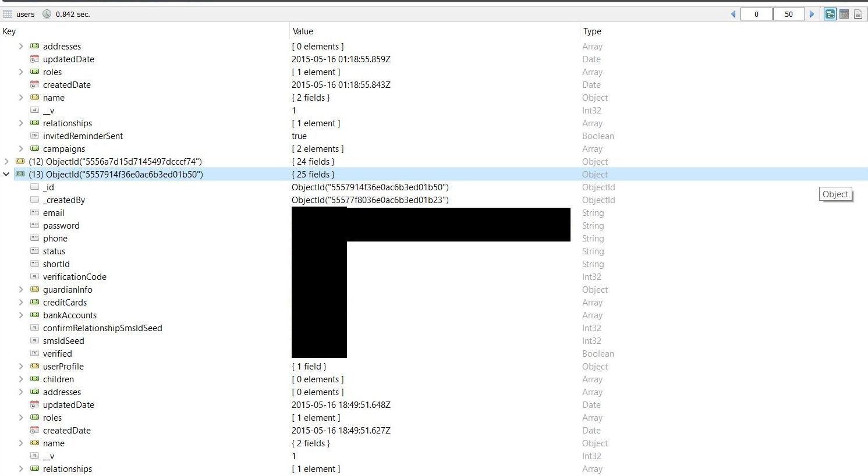Expand the creditCards array
This screenshot has height=476, width=868.
21,303
